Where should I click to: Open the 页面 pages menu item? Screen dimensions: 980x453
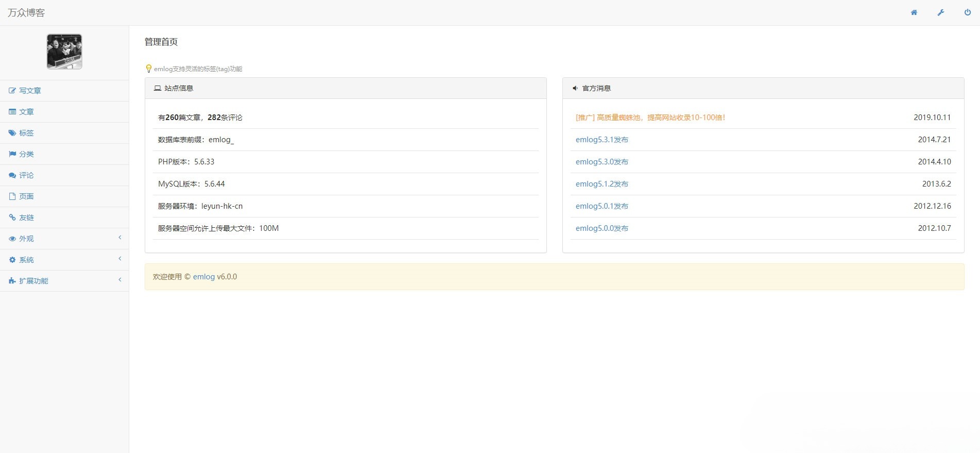26,196
